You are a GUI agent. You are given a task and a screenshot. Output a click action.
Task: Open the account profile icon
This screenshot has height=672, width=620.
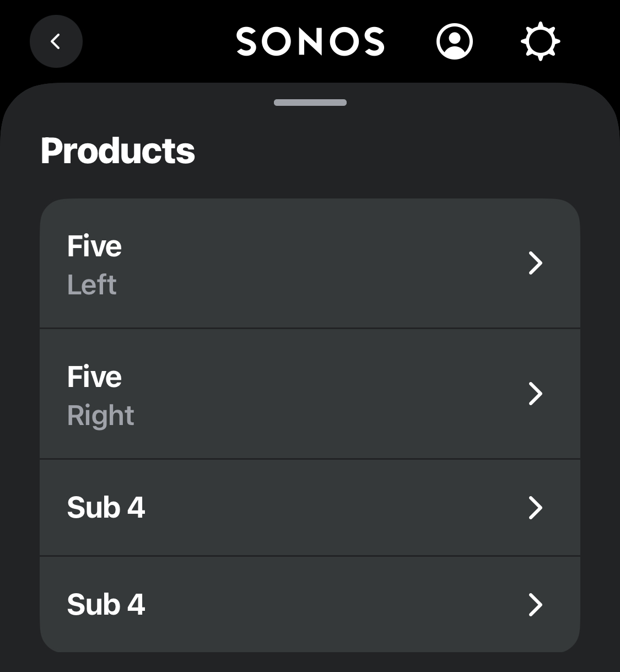(x=454, y=41)
